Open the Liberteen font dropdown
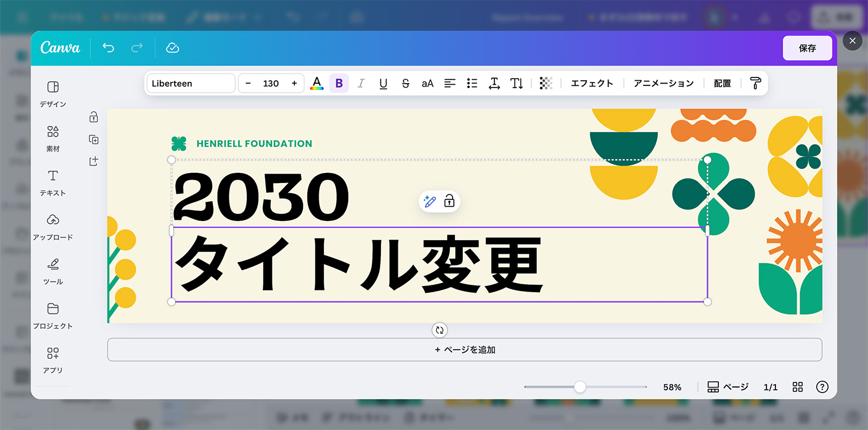 [191, 84]
